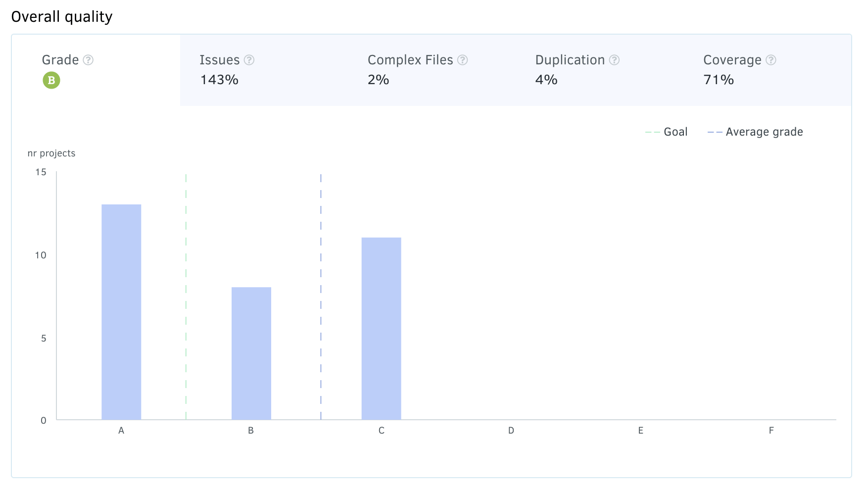This screenshot has height=493, width=868.
Task: Select the bar for grade A
Action: coord(121,312)
